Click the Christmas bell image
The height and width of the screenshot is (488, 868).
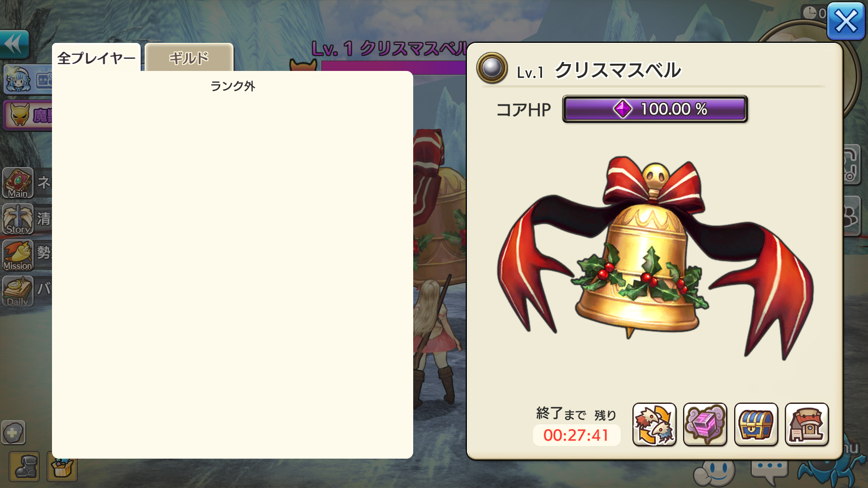click(655, 258)
